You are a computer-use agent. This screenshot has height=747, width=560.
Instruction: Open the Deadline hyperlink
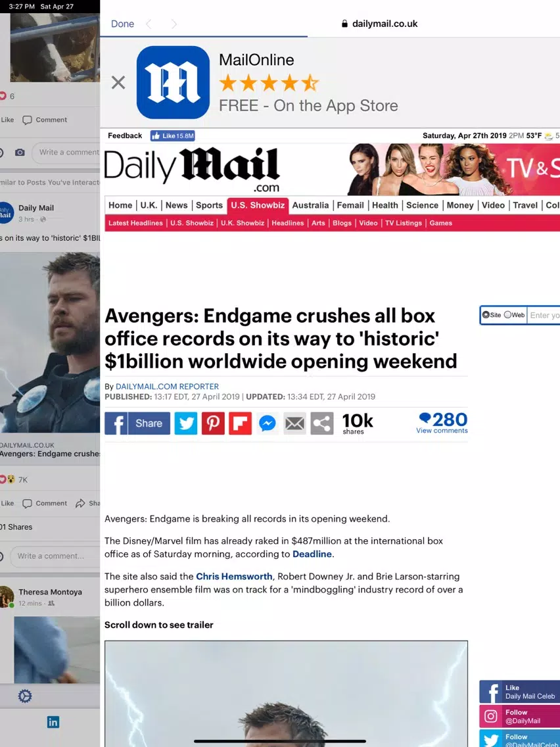[312, 554]
